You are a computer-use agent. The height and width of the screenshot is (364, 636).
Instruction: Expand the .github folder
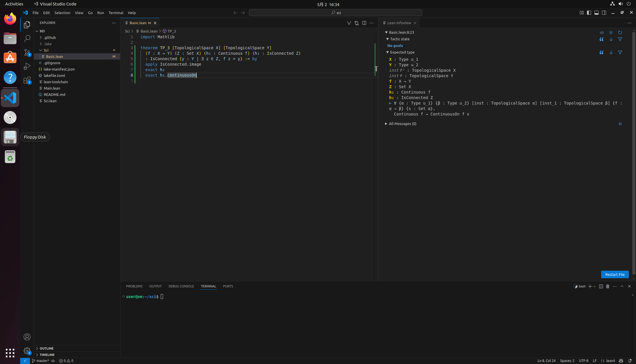(x=50, y=37)
